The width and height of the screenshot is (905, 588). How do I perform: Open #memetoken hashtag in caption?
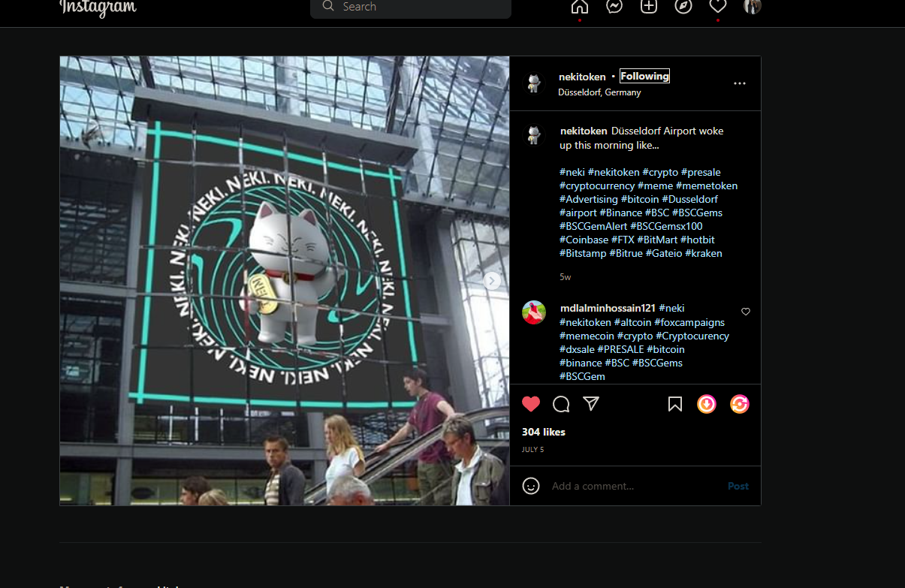pyautogui.click(x=707, y=185)
